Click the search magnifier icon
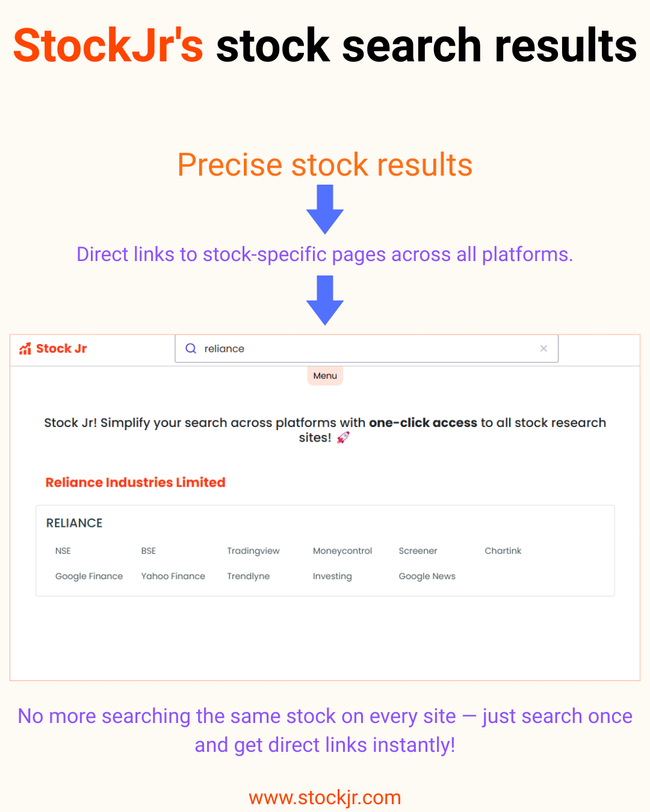The image size is (650, 812). [191, 348]
